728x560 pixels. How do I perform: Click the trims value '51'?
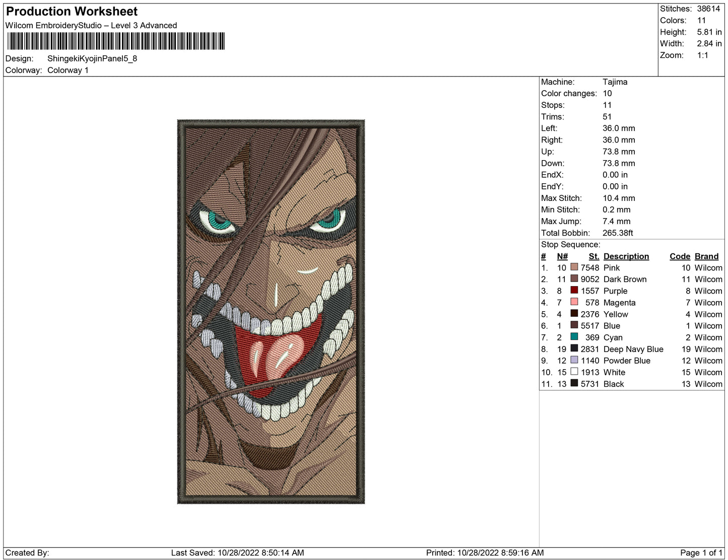pos(607,116)
